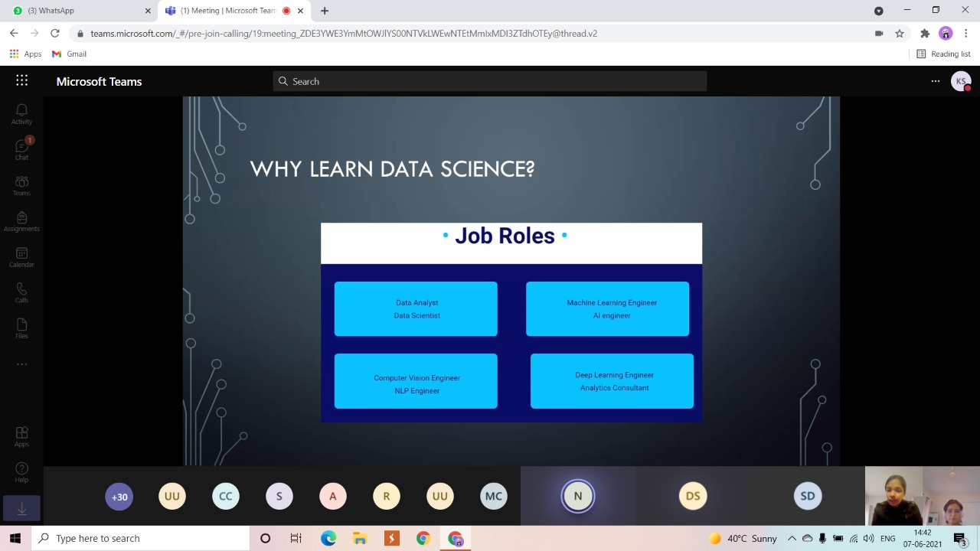The height and width of the screenshot is (551, 980).
Task: Click the speaker volume tray icon
Action: coord(868,539)
